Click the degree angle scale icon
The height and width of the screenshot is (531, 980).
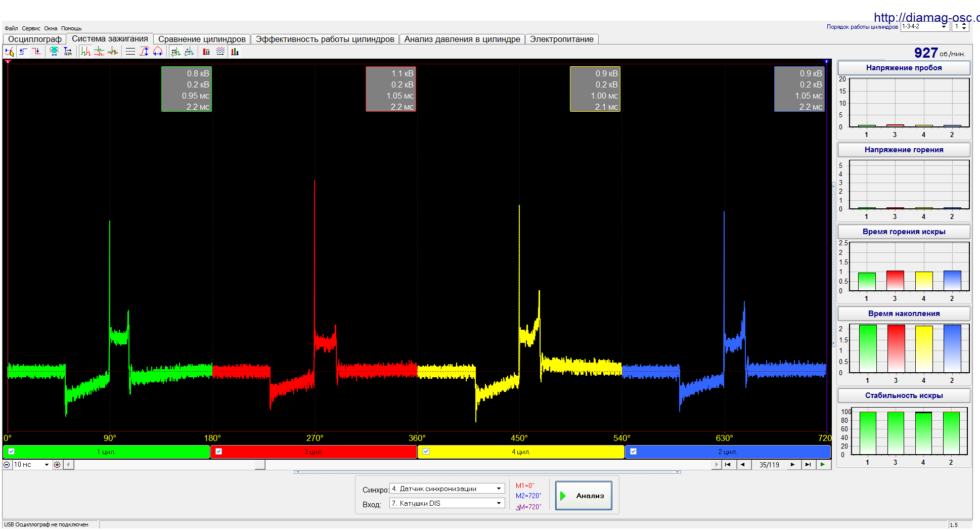click(x=189, y=52)
